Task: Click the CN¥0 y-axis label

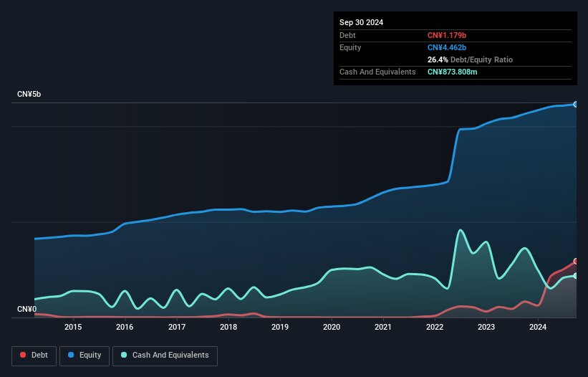Action: 26,310
